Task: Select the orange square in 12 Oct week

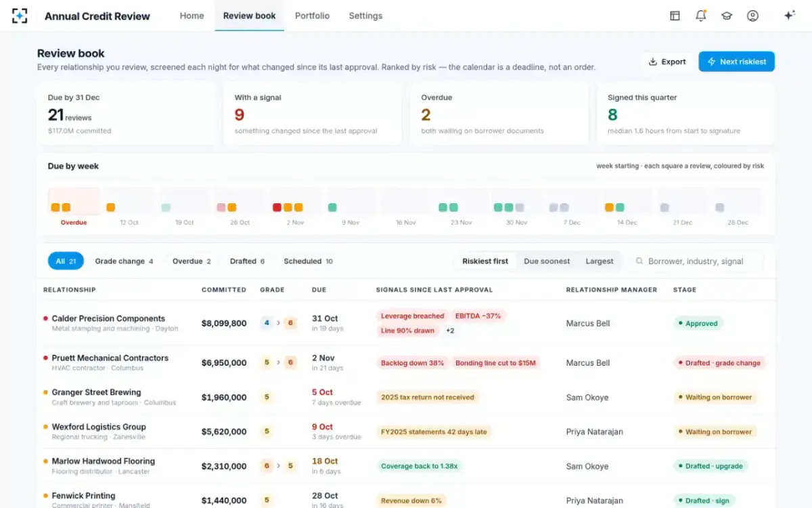Action: click(111, 207)
